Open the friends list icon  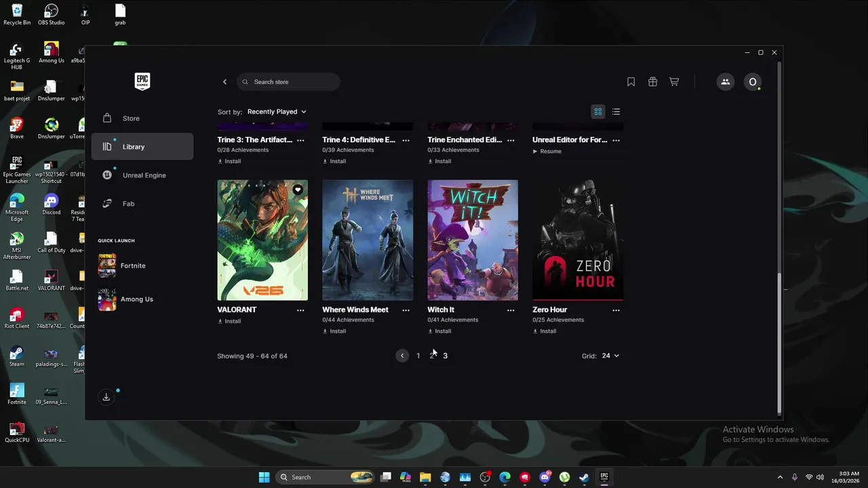[x=726, y=82]
